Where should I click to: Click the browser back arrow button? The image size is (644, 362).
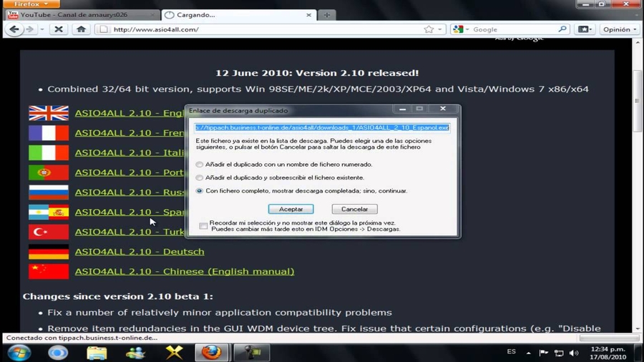pos(14,29)
